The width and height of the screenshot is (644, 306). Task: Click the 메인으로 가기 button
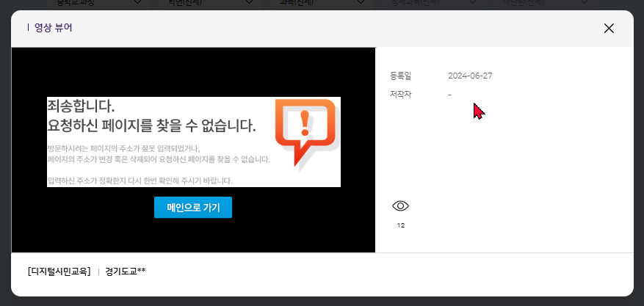click(x=193, y=208)
